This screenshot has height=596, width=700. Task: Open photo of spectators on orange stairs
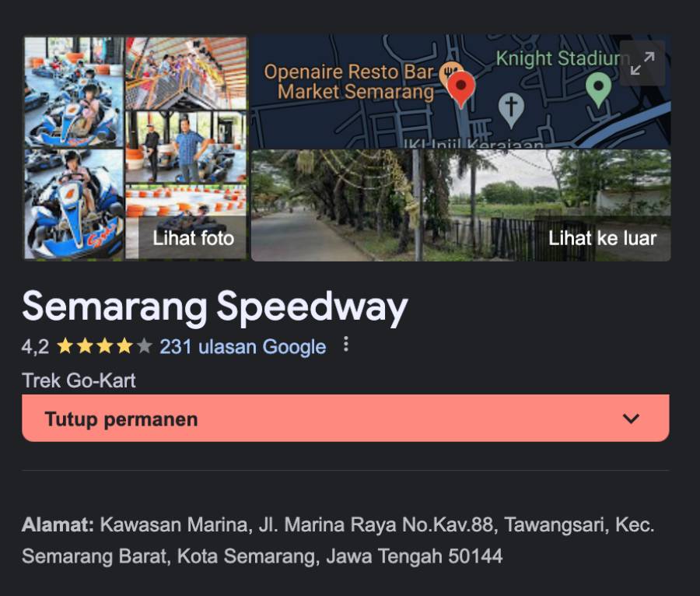pyautogui.click(x=186, y=73)
